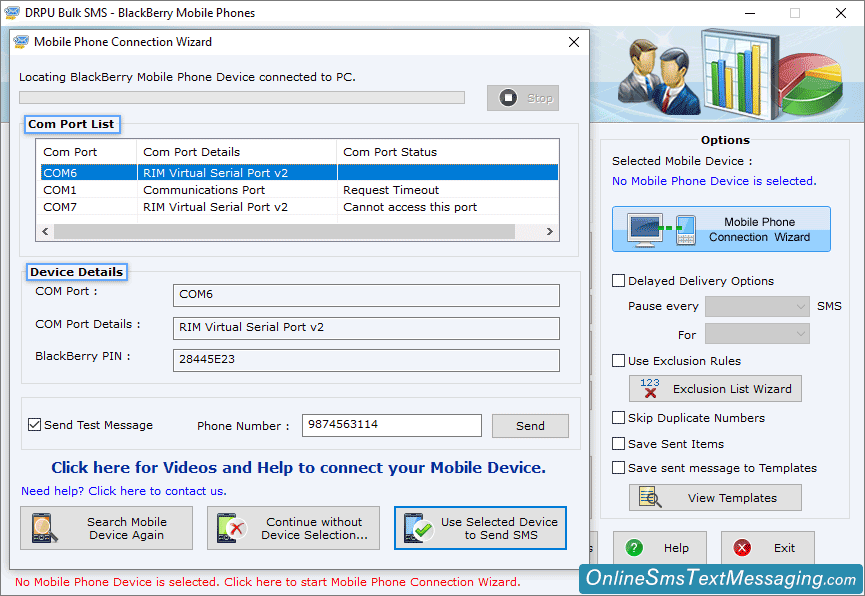865x596 pixels.
Task: Click the green question mark Help icon
Action: pyautogui.click(x=634, y=547)
